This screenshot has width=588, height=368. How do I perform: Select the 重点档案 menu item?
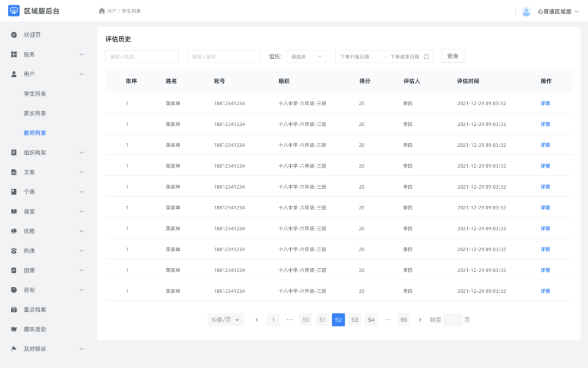(x=35, y=310)
